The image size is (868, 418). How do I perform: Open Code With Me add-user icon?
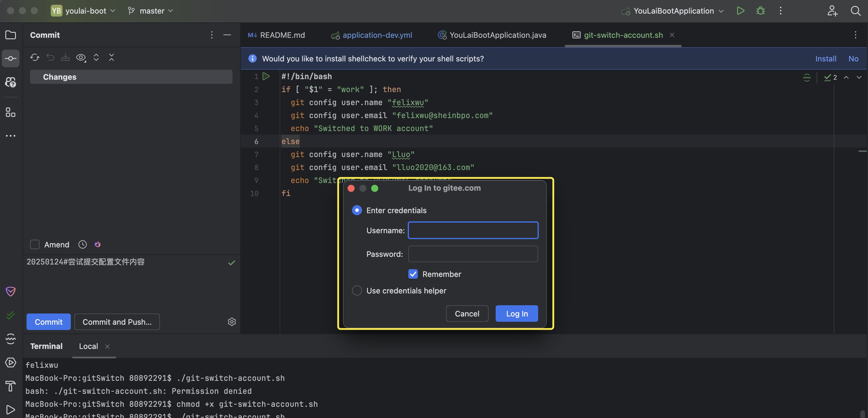click(x=832, y=11)
